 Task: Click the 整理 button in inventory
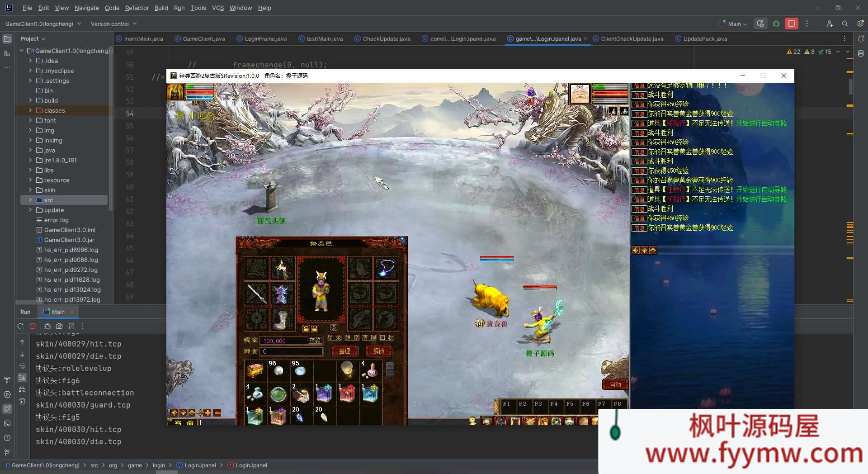tap(344, 351)
